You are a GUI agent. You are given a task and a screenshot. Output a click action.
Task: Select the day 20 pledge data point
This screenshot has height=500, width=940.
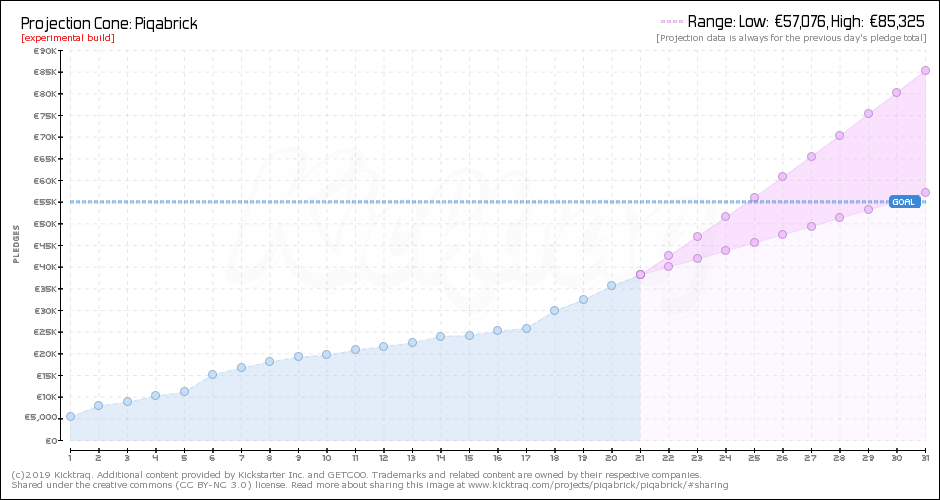coord(611,285)
